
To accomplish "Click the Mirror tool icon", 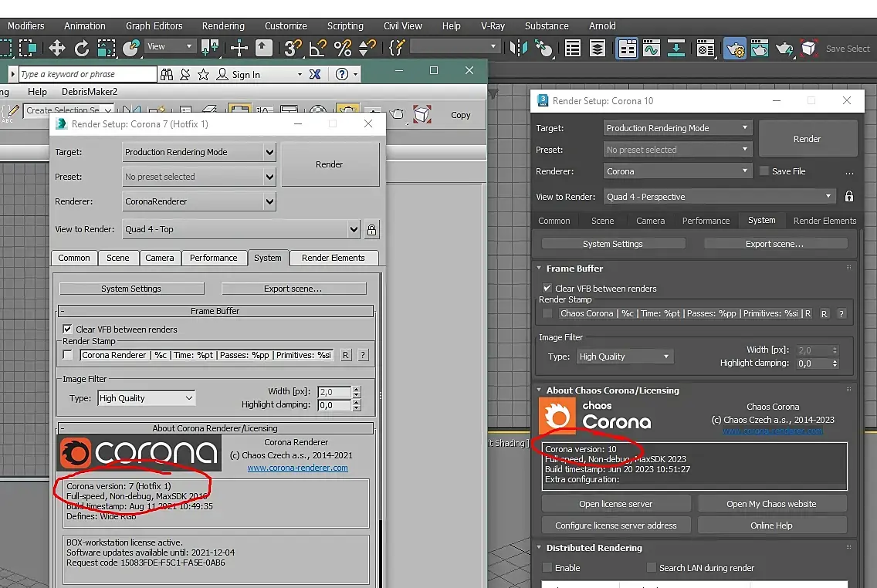I will (x=519, y=48).
